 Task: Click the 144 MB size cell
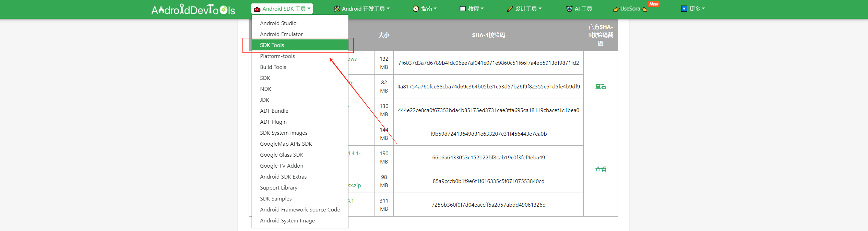tap(384, 134)
